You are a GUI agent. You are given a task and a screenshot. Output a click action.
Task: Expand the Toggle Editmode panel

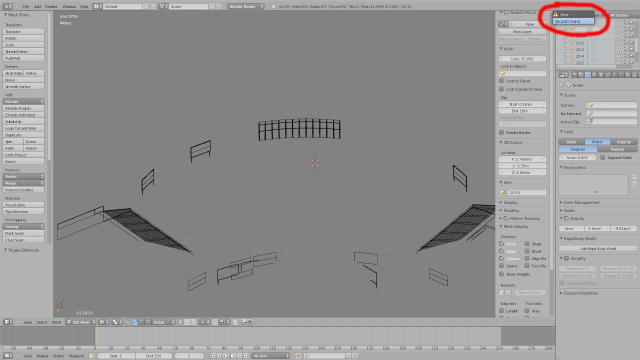tap(22, 250)
